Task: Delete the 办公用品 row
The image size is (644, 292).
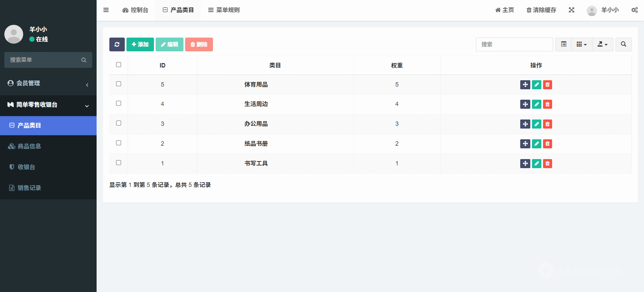Action: 547,124
